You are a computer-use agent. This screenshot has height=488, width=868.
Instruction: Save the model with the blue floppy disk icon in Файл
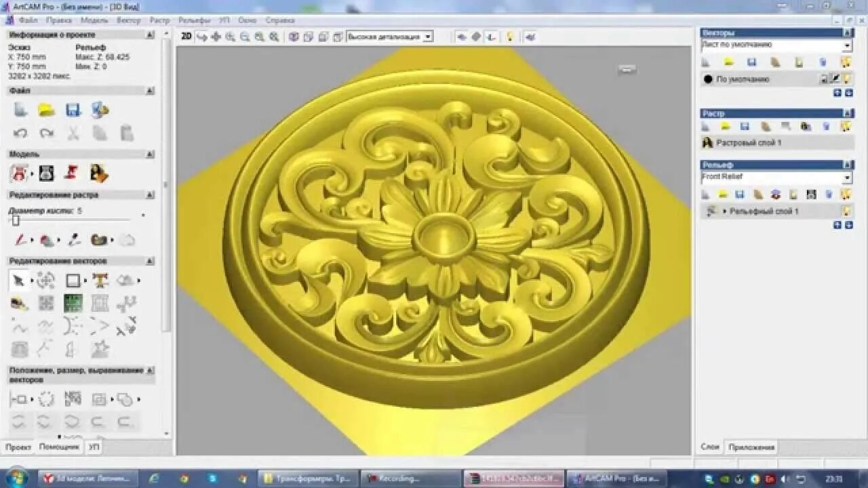coord(73,110)
